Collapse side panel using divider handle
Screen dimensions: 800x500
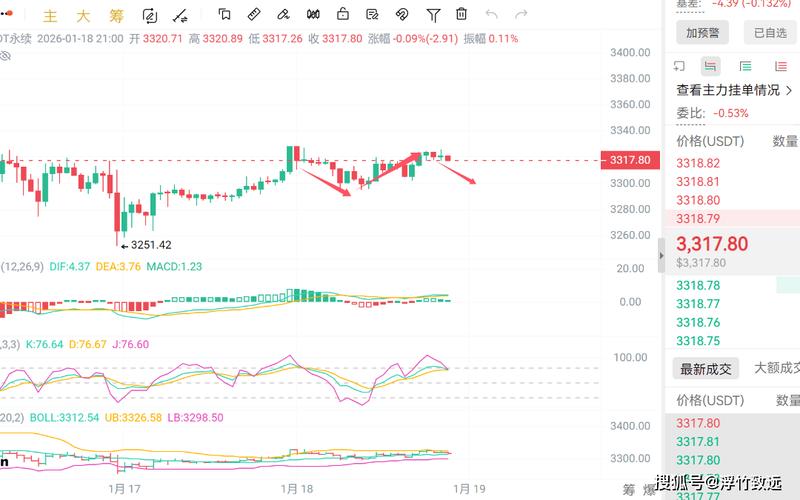[x=660, y=256]
